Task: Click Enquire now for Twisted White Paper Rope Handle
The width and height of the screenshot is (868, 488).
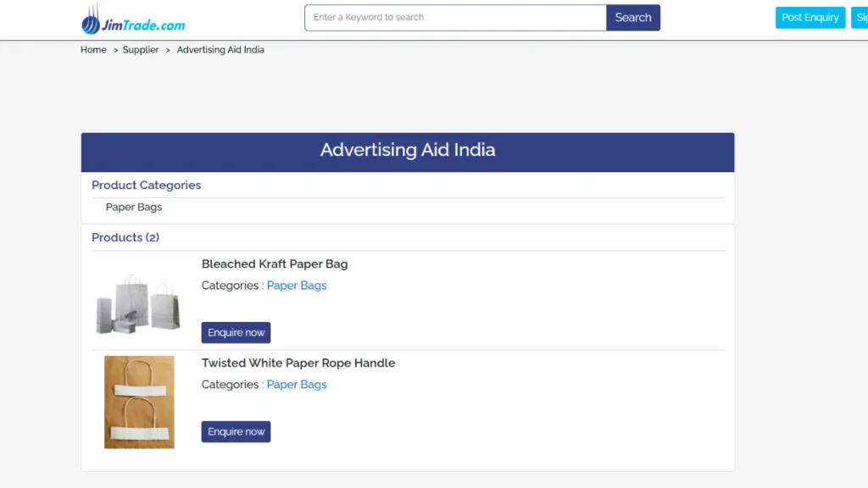Action: pyautogui.click(x=236, y=431)
